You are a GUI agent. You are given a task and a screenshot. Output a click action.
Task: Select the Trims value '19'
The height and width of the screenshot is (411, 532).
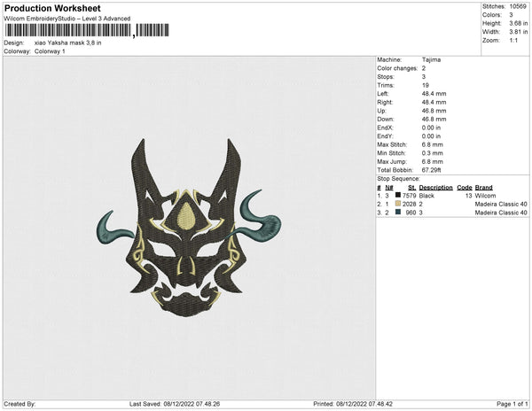[426, 85]
